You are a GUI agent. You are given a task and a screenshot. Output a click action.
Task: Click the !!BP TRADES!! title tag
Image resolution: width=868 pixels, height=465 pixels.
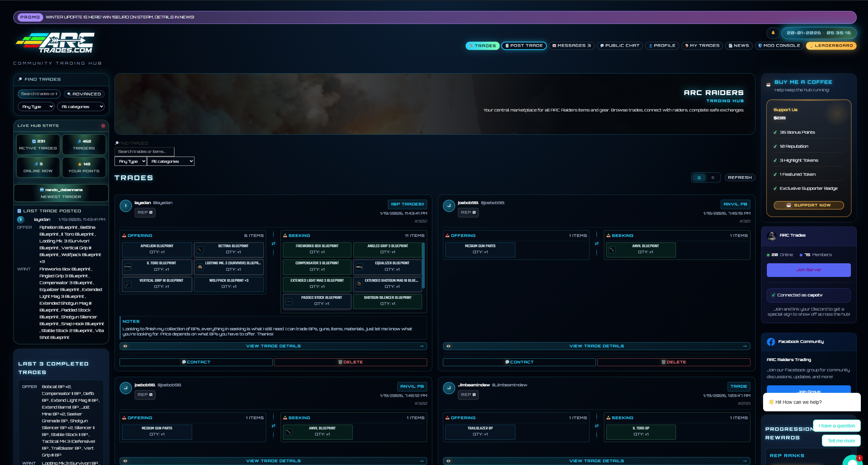407,204
